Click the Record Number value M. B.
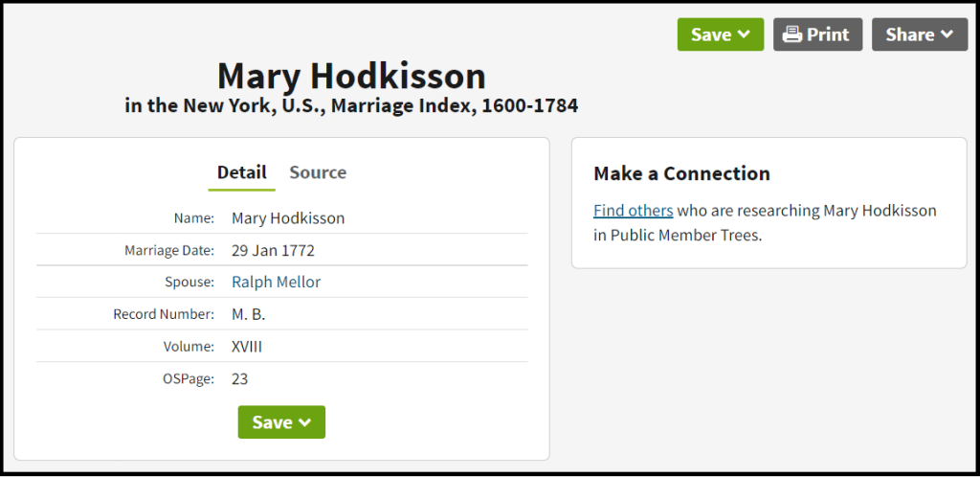The width and height of the screenshot is (980, 477). coord(248,314)
